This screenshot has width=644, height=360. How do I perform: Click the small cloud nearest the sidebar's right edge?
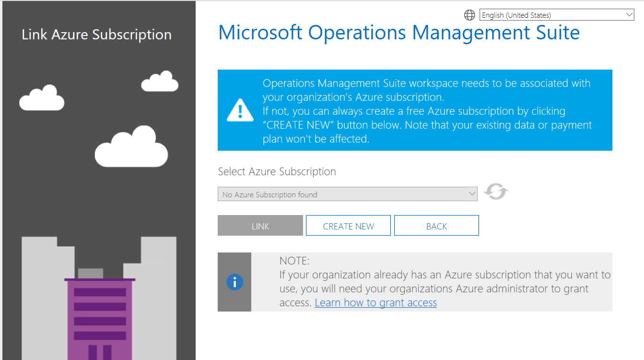point(160,82)
